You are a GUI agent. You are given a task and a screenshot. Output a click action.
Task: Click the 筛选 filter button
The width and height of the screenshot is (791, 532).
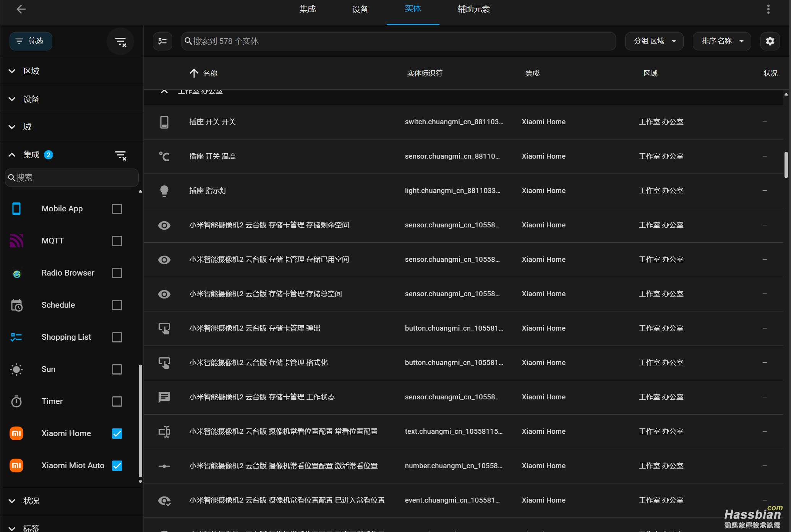click(x=31, y=41)
